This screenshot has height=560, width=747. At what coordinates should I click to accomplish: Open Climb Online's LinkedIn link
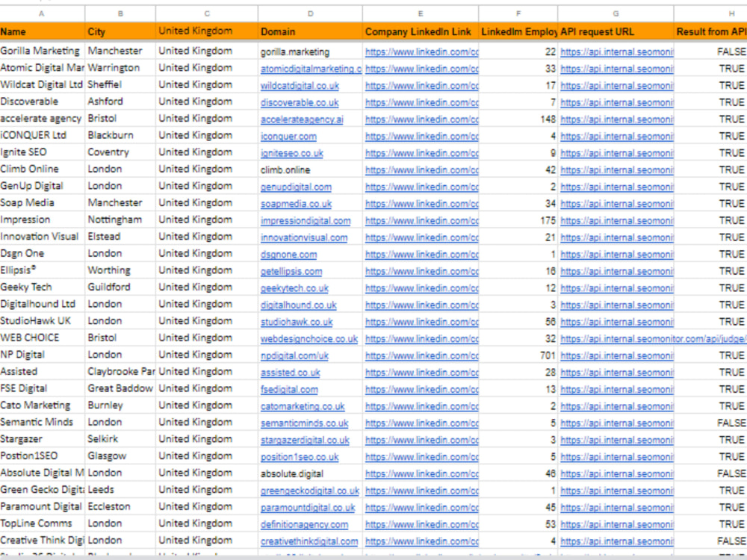(421, 170)
